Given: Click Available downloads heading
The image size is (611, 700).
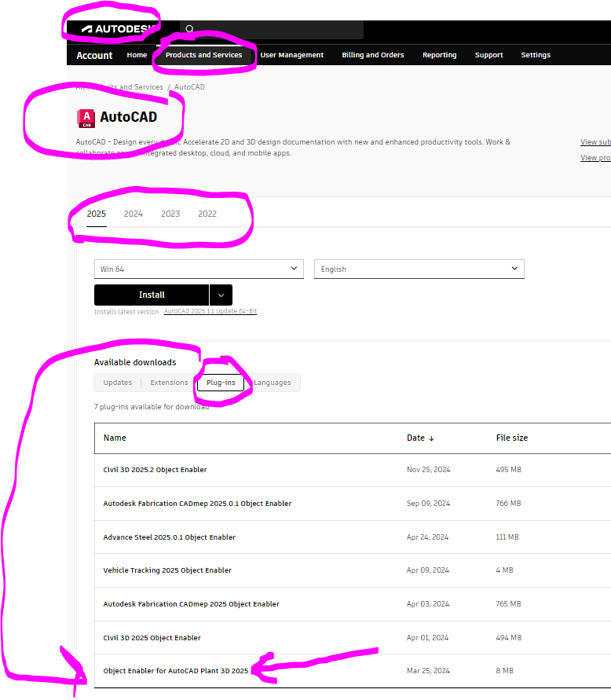Looking at the screenshot, I should tap(135, 362).
